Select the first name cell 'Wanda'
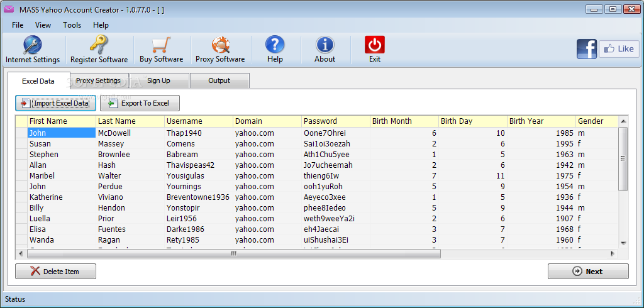The image size is (644, 308). tap(62, 240)
